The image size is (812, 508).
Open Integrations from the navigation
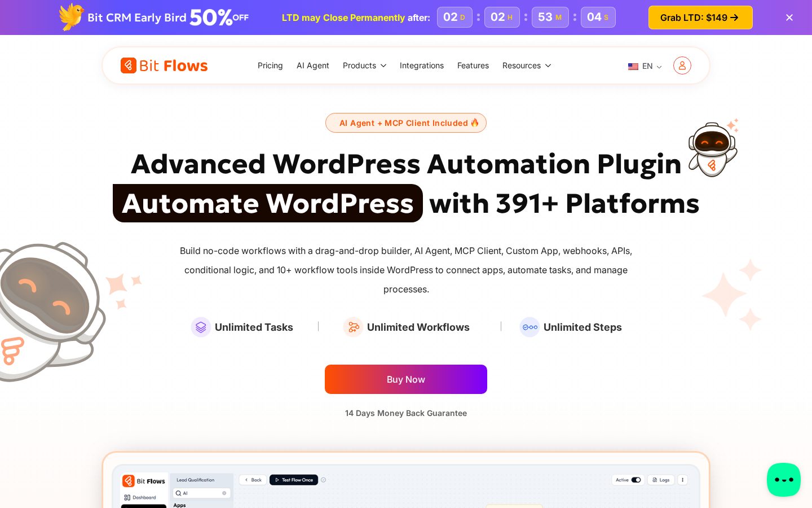(x=422, y=65)
